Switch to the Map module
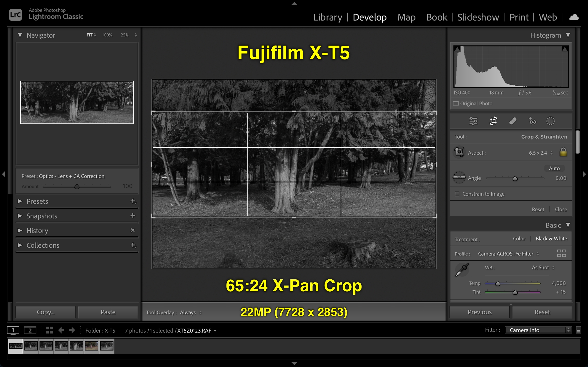 [x=406, y=17]
